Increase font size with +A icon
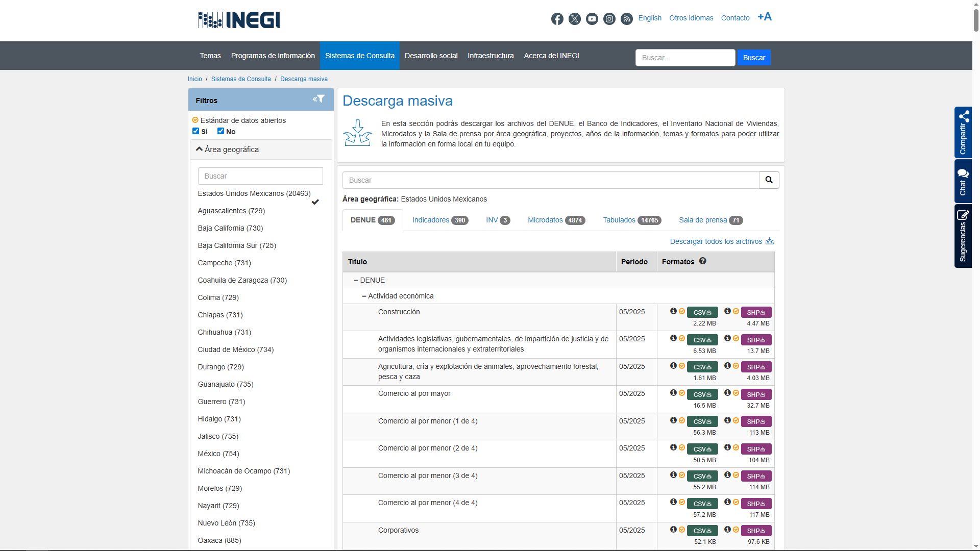This screenshot has width=980, height=551. (764, 17)
